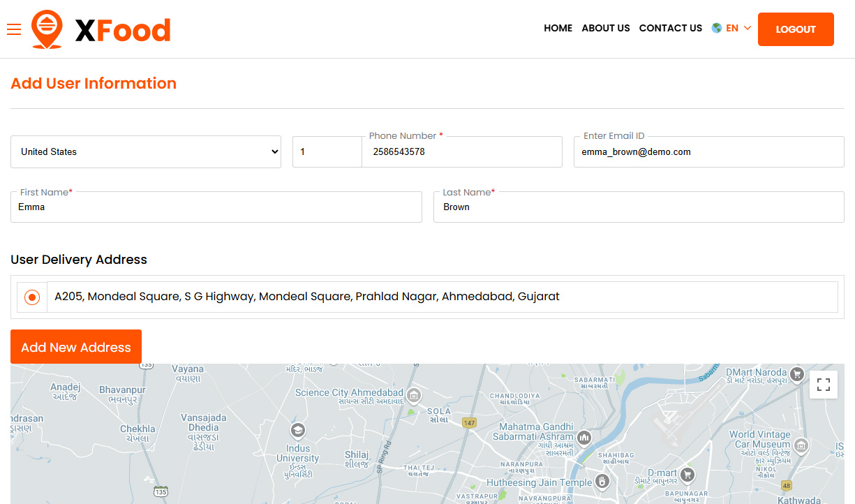Toggle fullscreen view on the map
The height and width of the screenshot is (504, 855).
(x=823, y=385)
